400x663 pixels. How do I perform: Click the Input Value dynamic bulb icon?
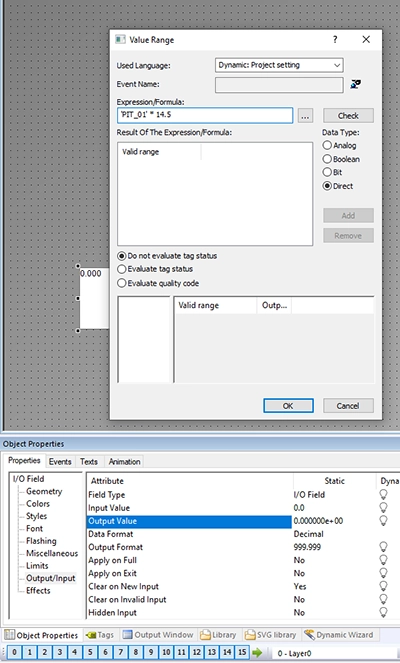tap(383, 507)
